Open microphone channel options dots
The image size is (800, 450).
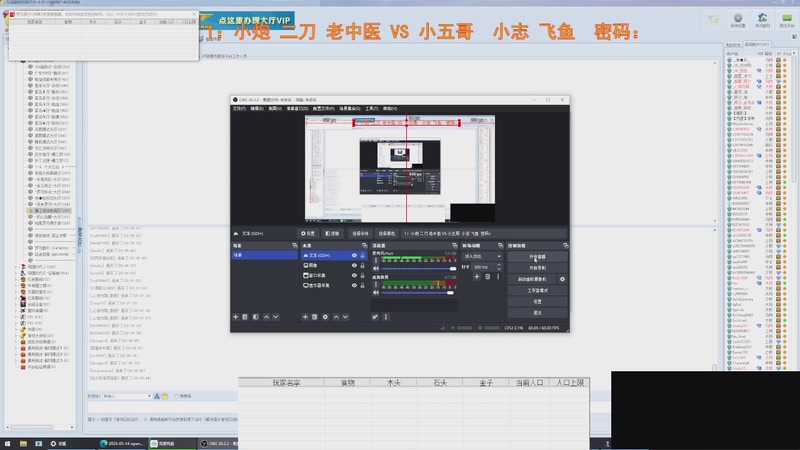[376, 260]
